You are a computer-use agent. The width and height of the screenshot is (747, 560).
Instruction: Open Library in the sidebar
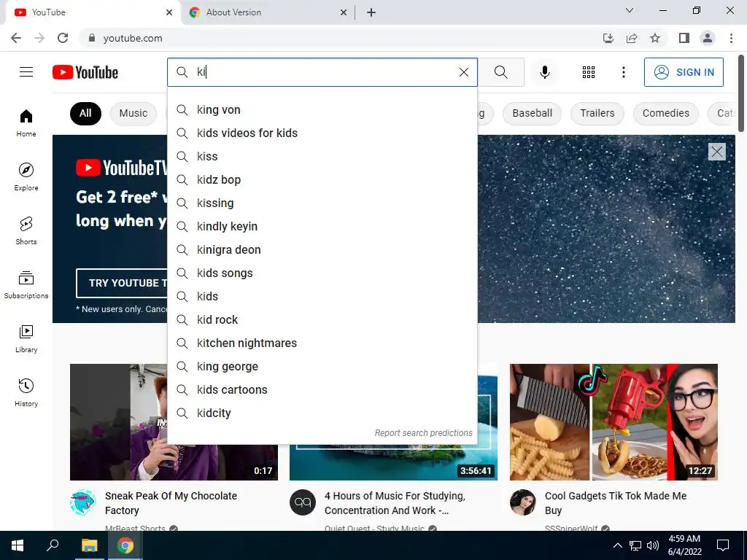pyautogui.click(x=26, y=338)
